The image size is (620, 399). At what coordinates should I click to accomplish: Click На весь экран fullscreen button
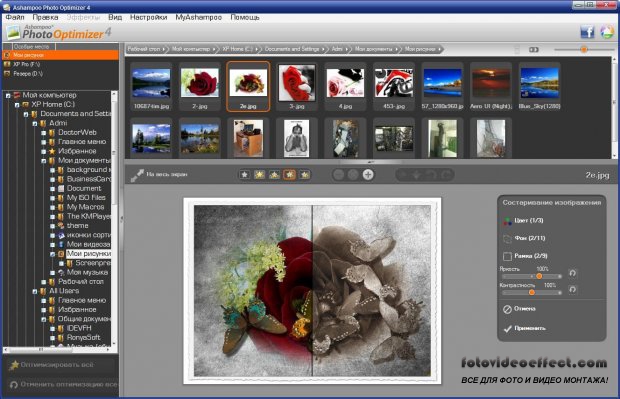pos(159,174)
